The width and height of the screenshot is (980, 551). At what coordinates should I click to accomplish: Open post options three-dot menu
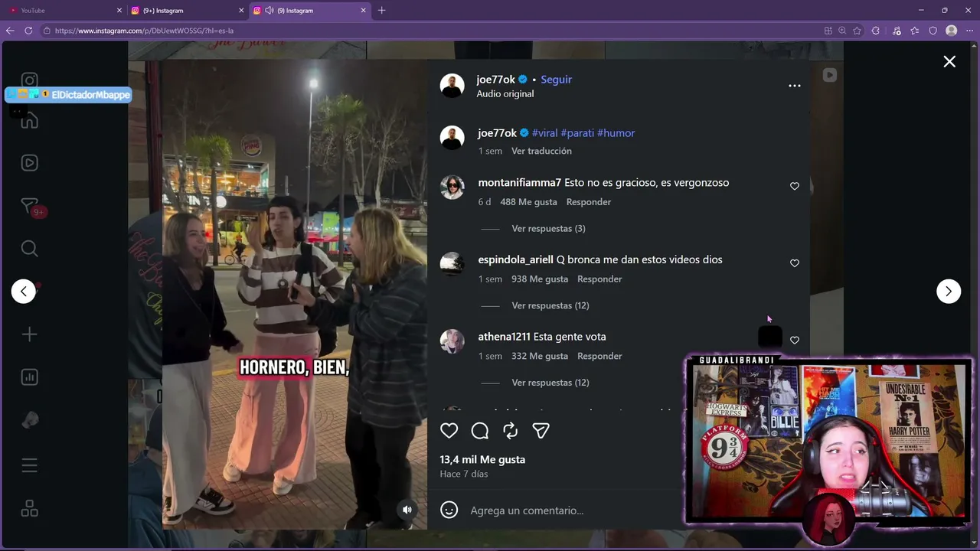[795, 86]
